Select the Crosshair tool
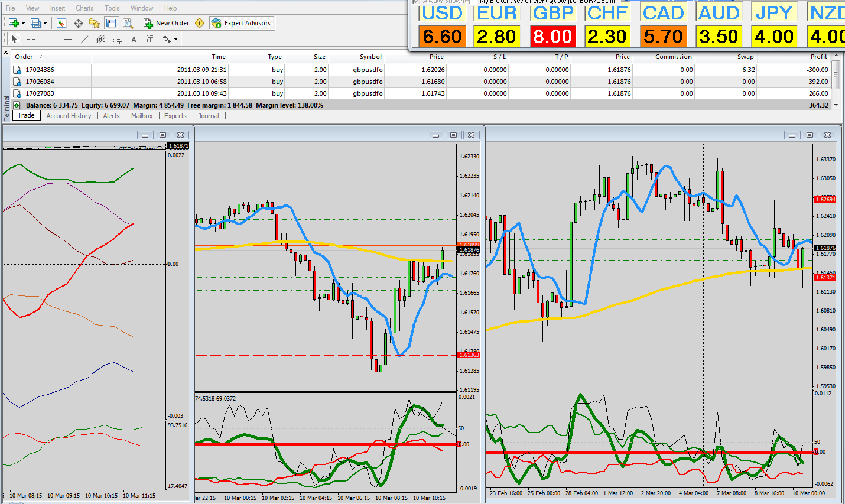Viewport: 845px width, 504px height. (x=31, y=39)
